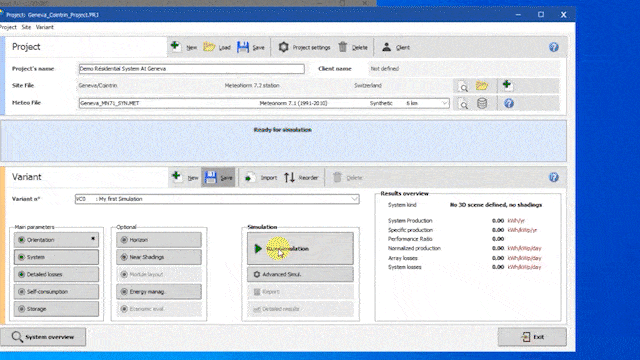This screenshot has height=360, width=640.
Task: Expand the Meteo File dropdown
Action: coord(444,103)
